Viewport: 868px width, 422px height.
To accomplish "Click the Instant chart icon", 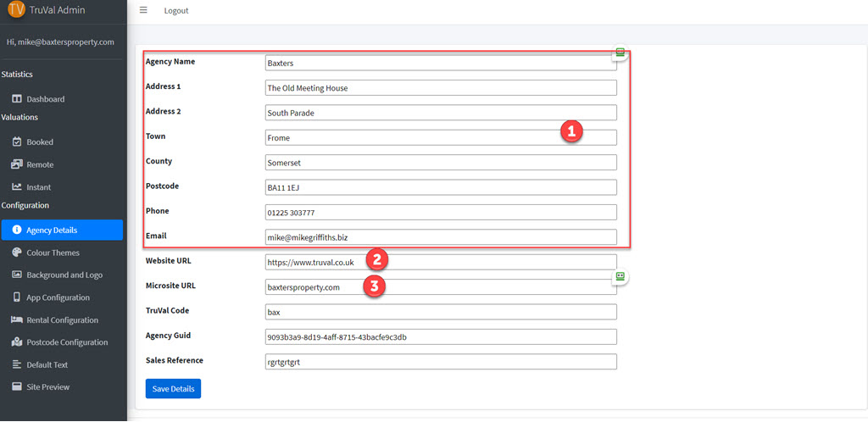I will (x=17, y=187).
